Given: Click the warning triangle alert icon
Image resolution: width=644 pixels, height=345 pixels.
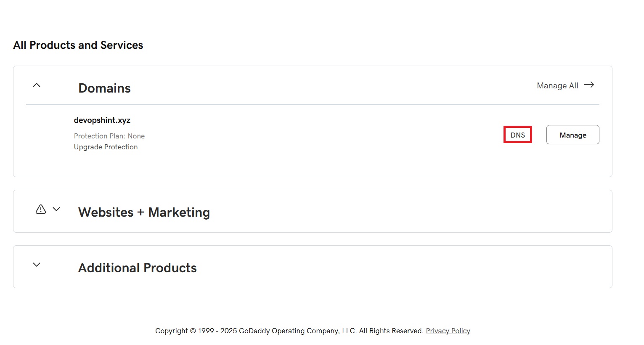Looking at the screenshot, I should click(x=41, y=209).
